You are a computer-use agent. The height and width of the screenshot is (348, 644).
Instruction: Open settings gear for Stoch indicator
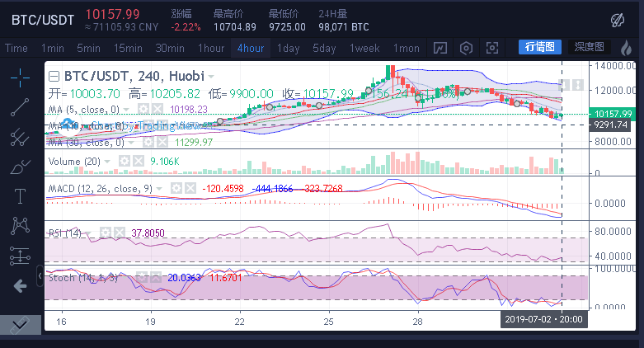pos(142,278)
